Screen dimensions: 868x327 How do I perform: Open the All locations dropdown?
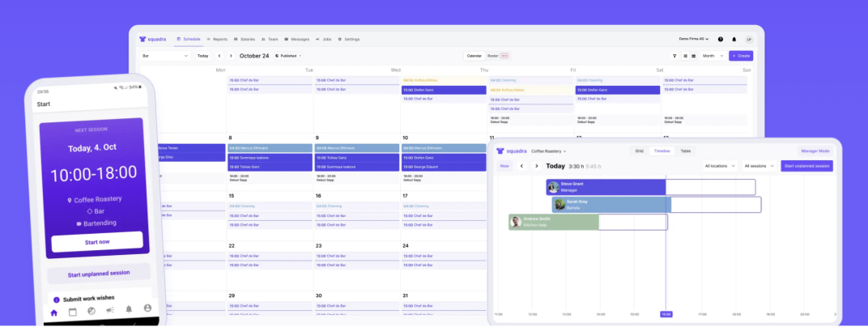pos(720,166)
